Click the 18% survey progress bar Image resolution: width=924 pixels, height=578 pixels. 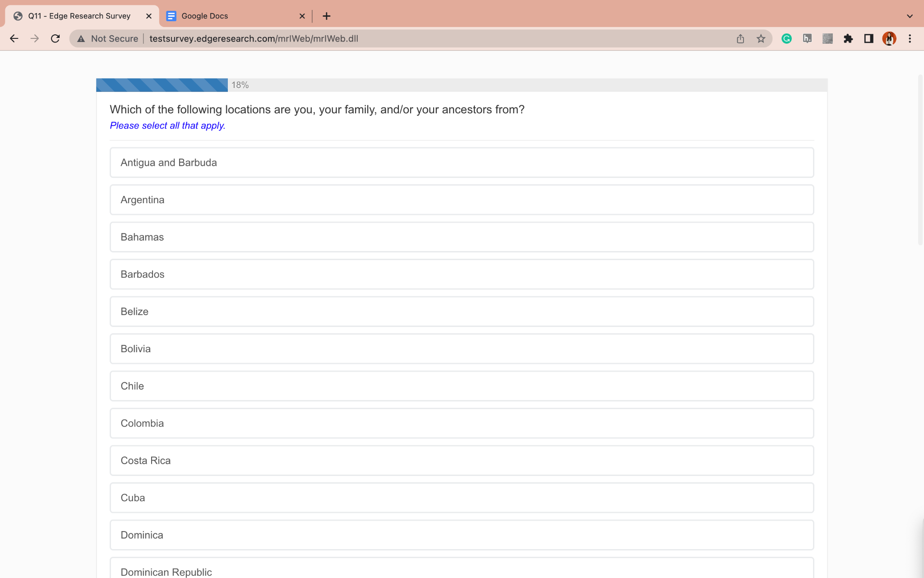point(462,85)
